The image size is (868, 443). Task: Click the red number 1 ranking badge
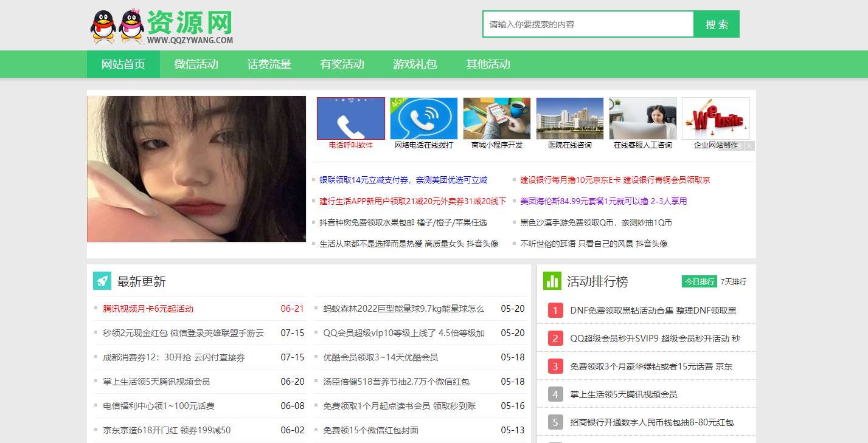click(554, 311)
